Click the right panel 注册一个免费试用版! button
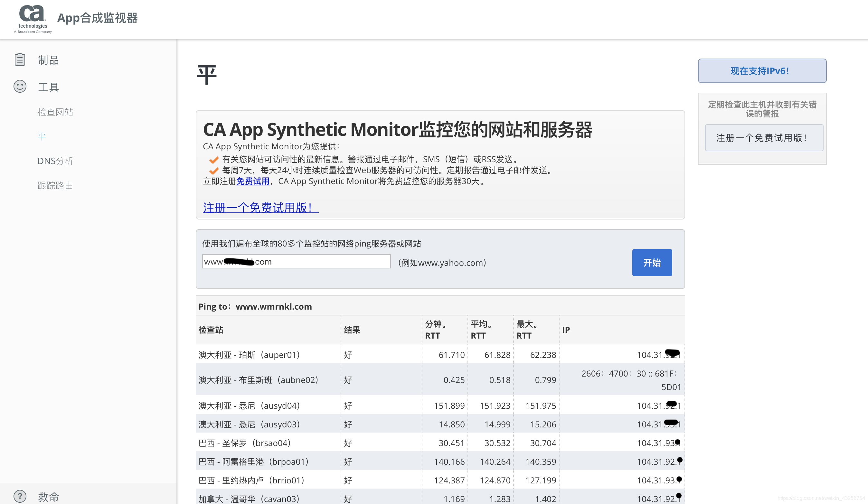 764,138
